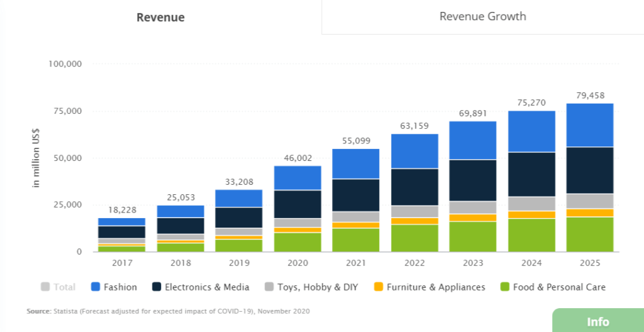
Task: Click the Statista source note text
Action: [169, 311]
